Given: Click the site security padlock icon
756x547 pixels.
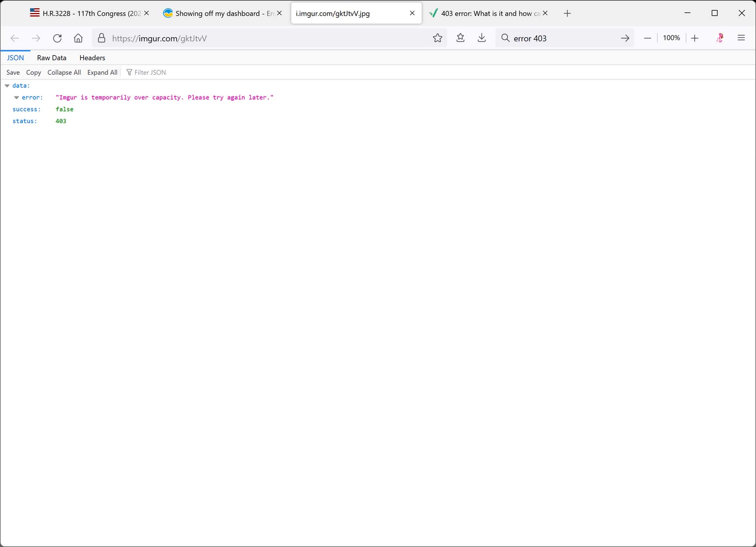Looking at the screenshot, I should pos(102,38).
